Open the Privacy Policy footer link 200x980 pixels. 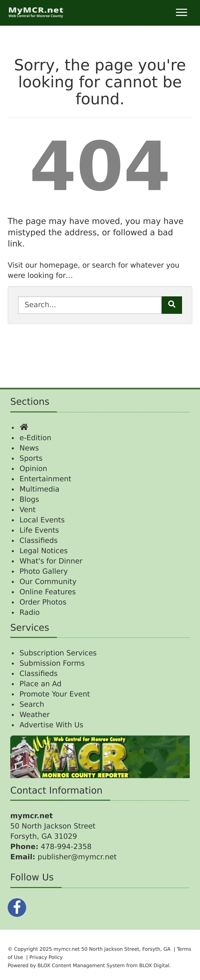(x=46, y=958)
